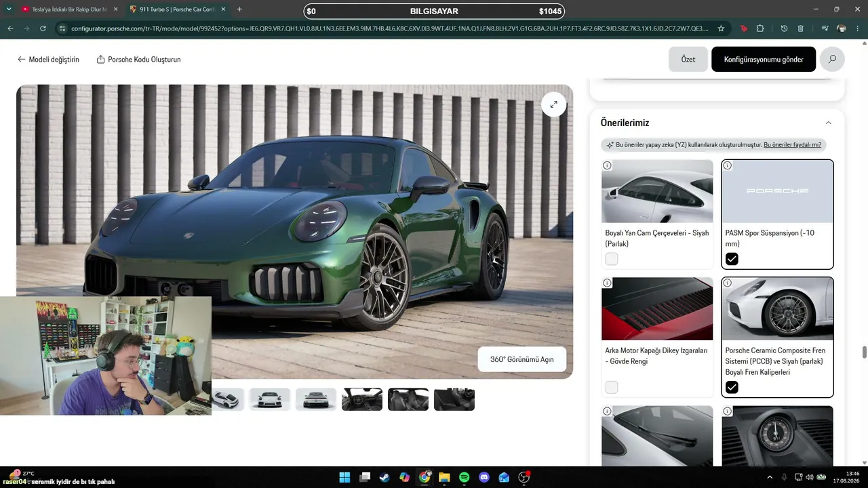Go back in browser history

click(10, 28)
